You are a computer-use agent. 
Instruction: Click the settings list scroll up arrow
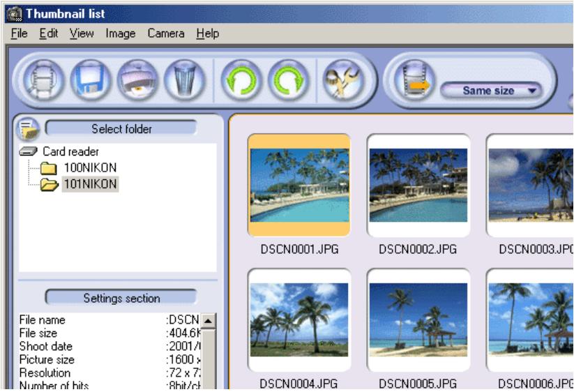[208, 321]
